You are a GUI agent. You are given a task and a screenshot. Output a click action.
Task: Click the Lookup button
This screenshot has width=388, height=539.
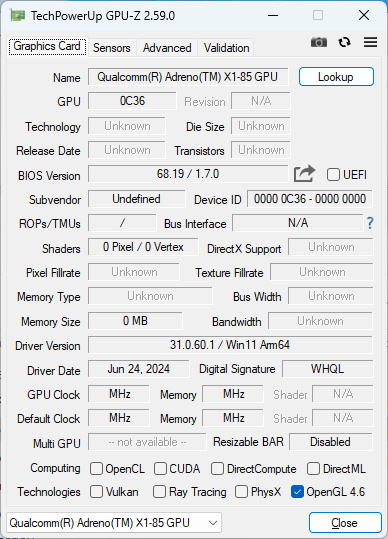(336, 77)
